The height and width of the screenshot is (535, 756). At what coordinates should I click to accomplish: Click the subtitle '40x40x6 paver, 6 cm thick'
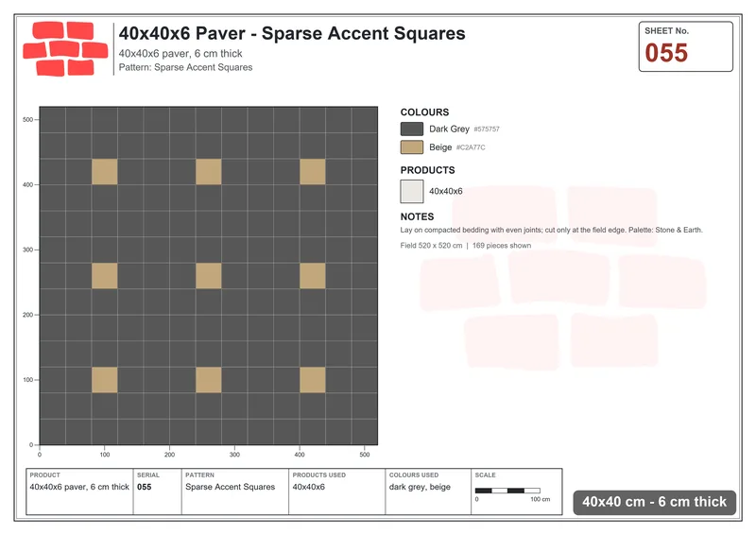click(180, 54)
